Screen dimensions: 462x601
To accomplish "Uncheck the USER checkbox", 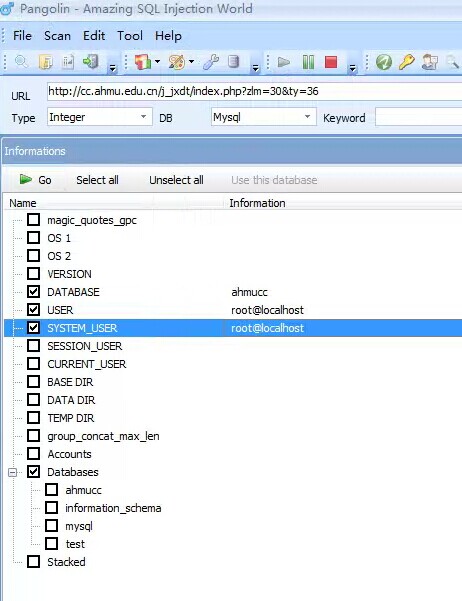I will 33,310.
